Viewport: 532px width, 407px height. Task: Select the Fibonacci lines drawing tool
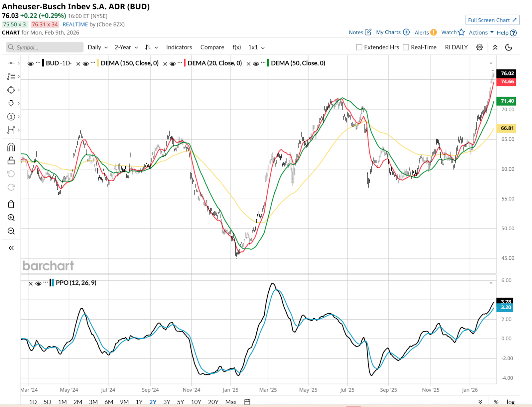[11, 76]
